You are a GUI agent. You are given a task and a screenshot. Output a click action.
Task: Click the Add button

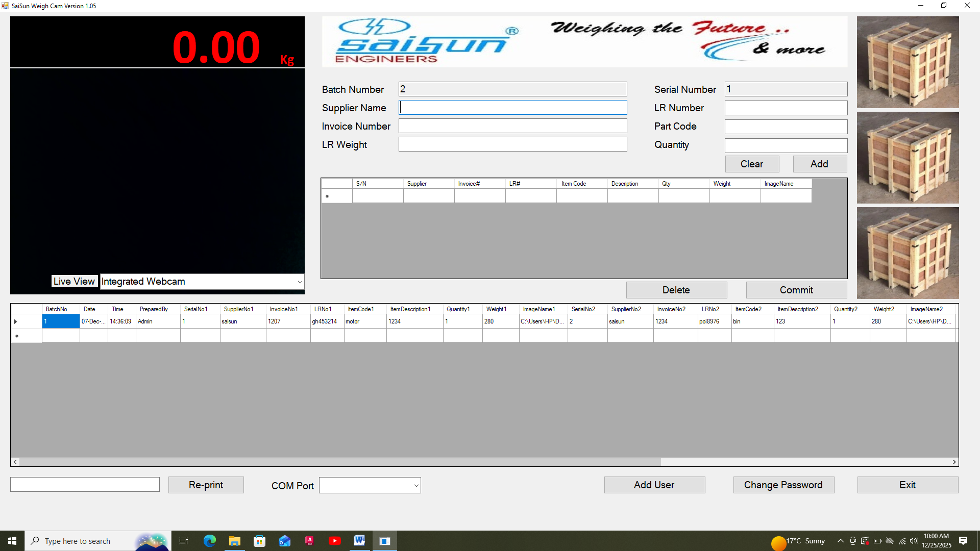tap(819, 164)
